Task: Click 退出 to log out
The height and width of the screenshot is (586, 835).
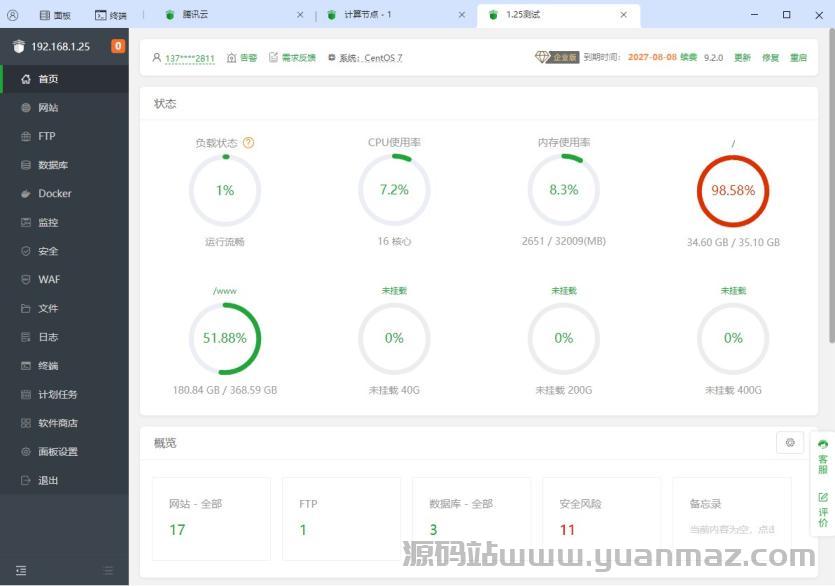Action: click(x=64, y=481)
